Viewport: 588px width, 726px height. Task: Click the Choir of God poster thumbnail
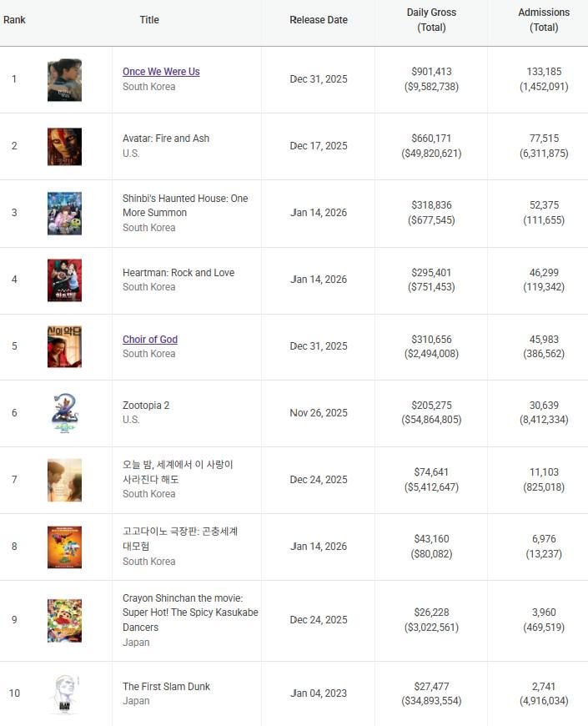(64, 347)
